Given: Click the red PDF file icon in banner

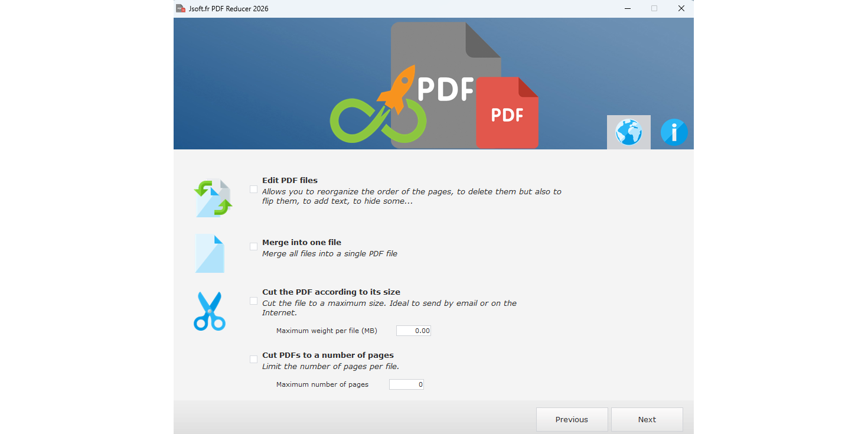Looking at the screenshot, I should [507, 113].
